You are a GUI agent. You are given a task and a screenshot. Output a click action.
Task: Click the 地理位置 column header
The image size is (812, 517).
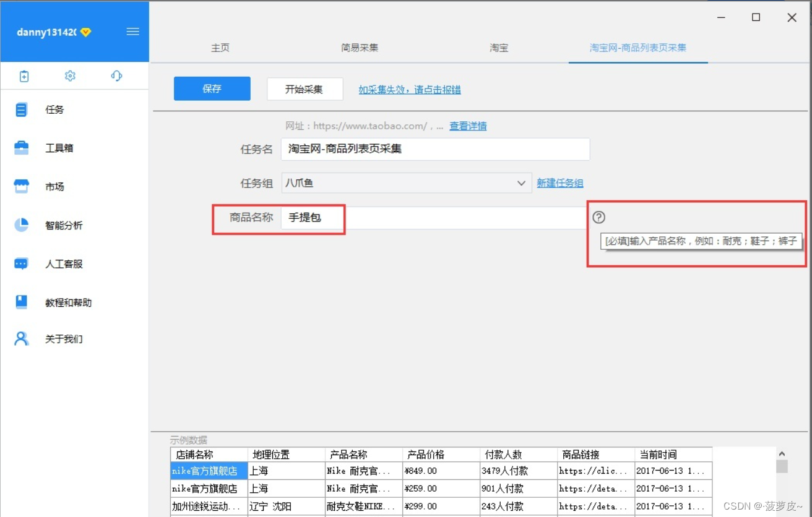pyautogui.click(x=287, y=455)
